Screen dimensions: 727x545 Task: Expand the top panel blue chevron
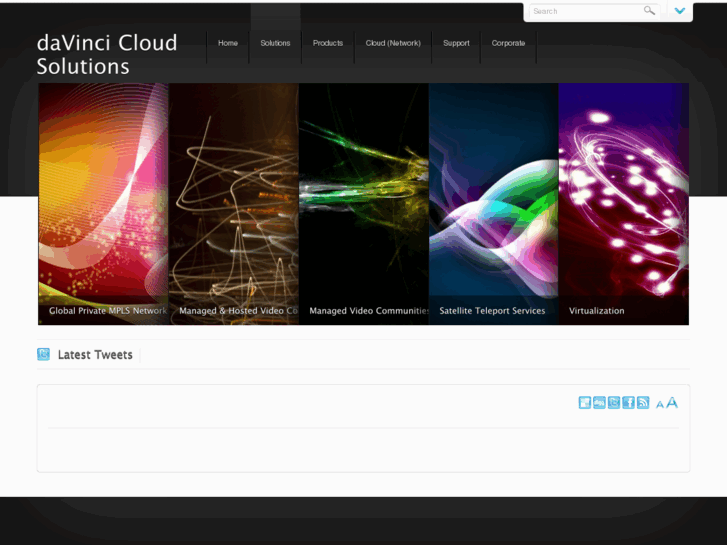coord(680,11)
